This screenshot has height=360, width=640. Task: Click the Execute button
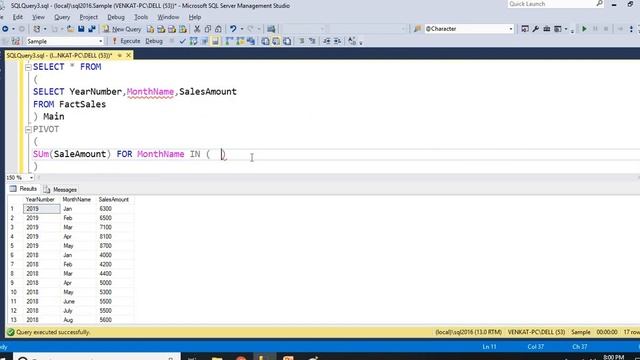(x=126, y=41)
